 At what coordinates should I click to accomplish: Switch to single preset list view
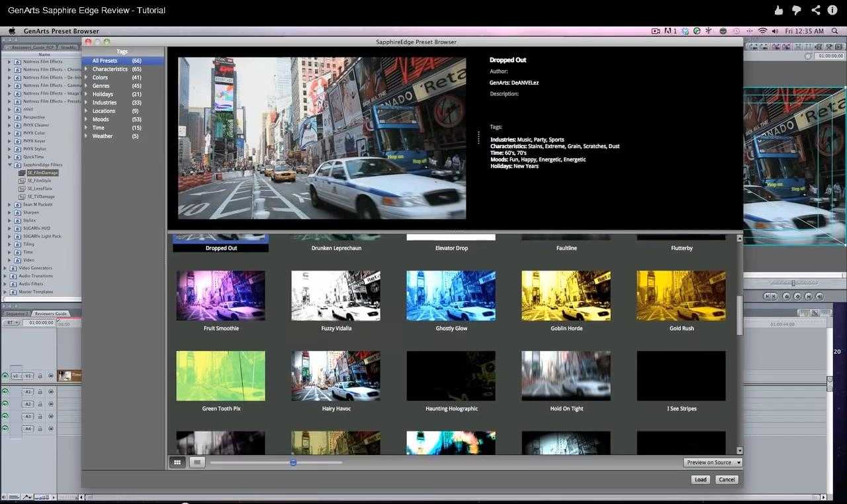coord(197,462)
